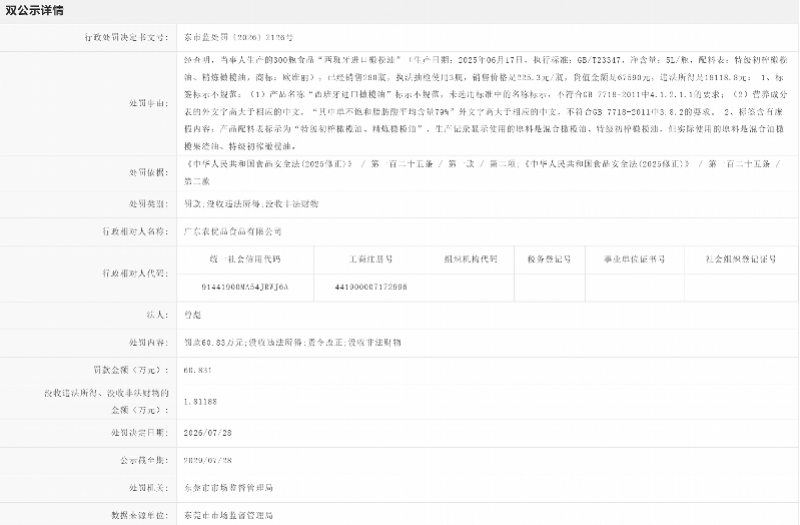This screenshot has width=800, height=525.
Task: Click the penalty document number value ending 号
Action: coord(239,38)
